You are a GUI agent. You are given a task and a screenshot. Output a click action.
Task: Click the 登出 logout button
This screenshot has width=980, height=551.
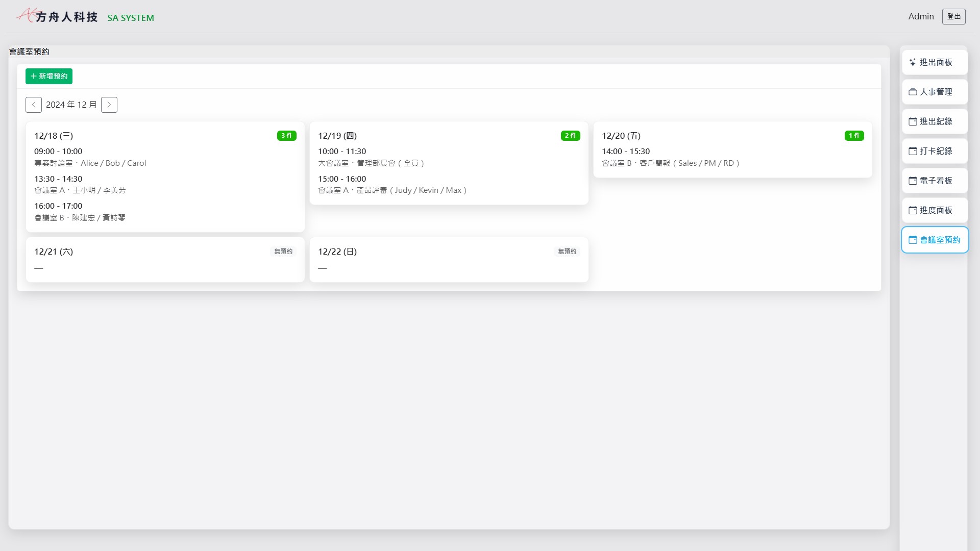click(x=953, y=16)
